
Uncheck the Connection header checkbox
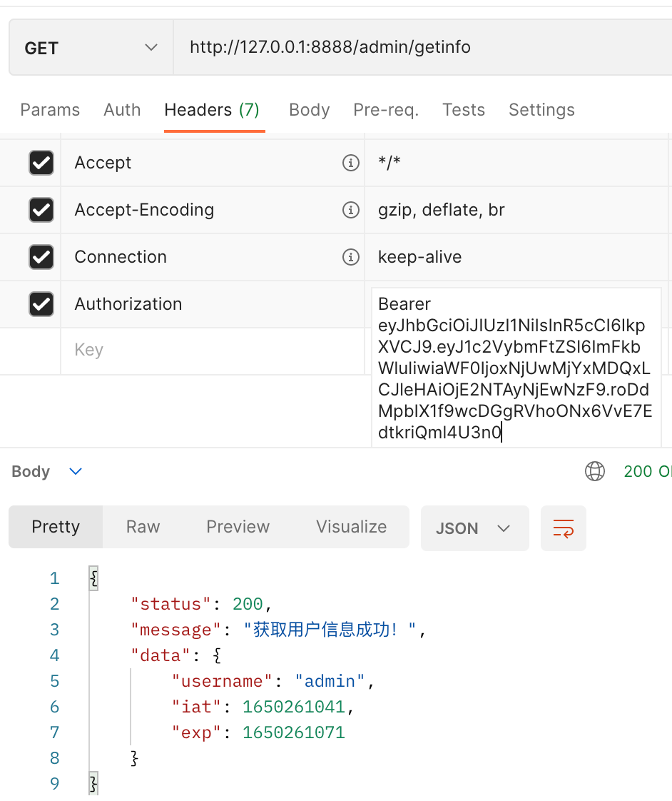point(41,257)
